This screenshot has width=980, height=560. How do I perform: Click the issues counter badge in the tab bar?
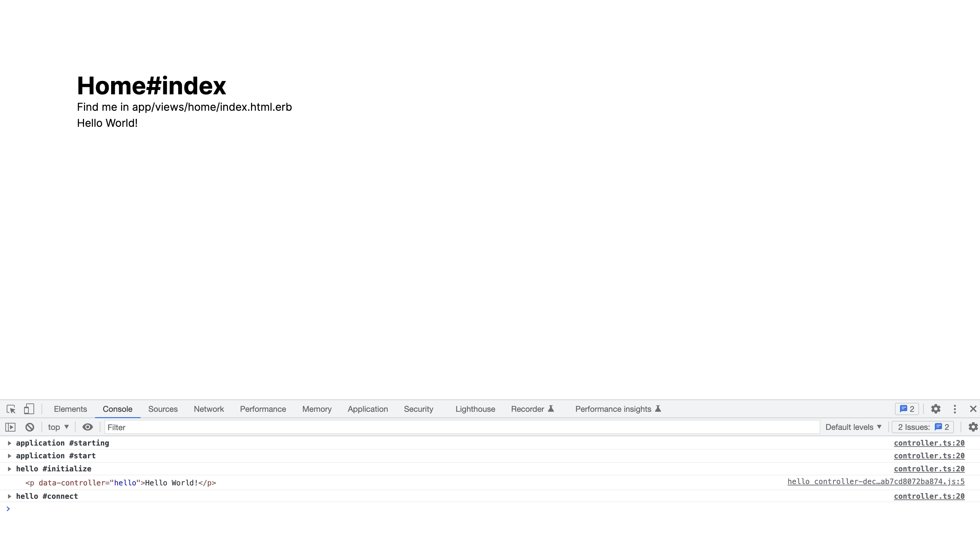coord(907,409)
